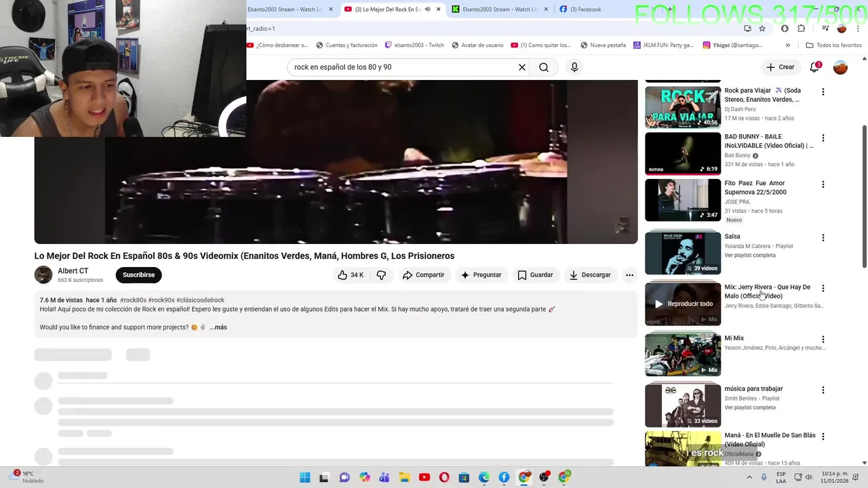The width and height of the screenshot is (868, 488).
Task: Click Crear to create content
Action: [x=780, y=67]
